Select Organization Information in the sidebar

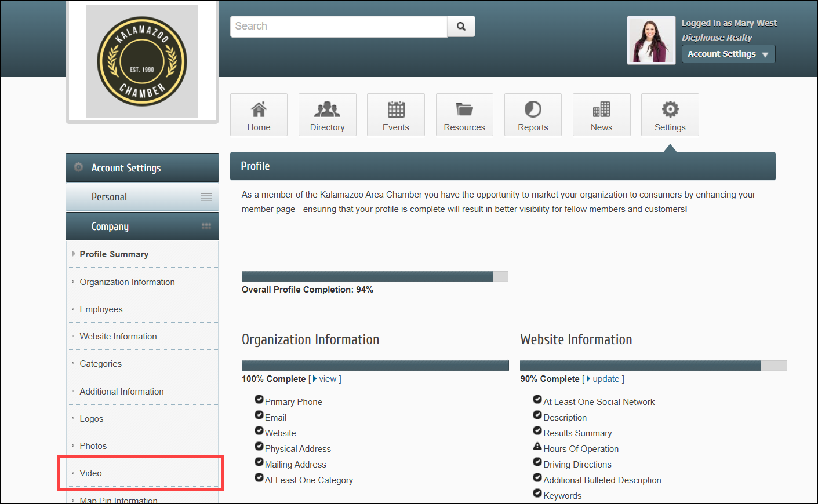pyautogui.click(x=127, y=282)
